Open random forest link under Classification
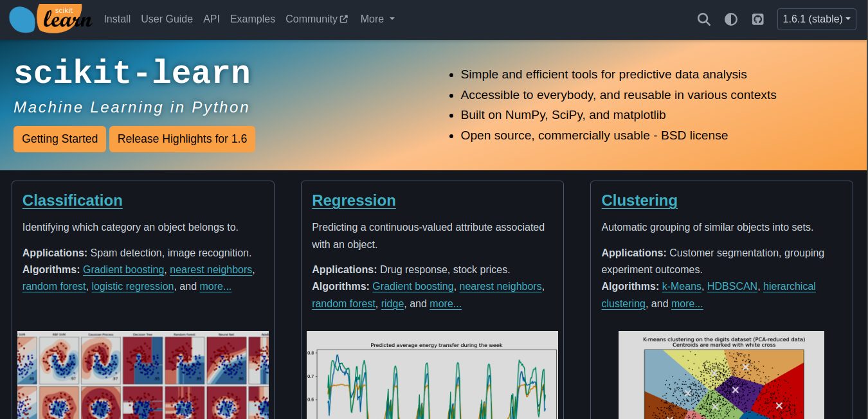The height and width of the screenshot is (419, 868). coord(54,286)
